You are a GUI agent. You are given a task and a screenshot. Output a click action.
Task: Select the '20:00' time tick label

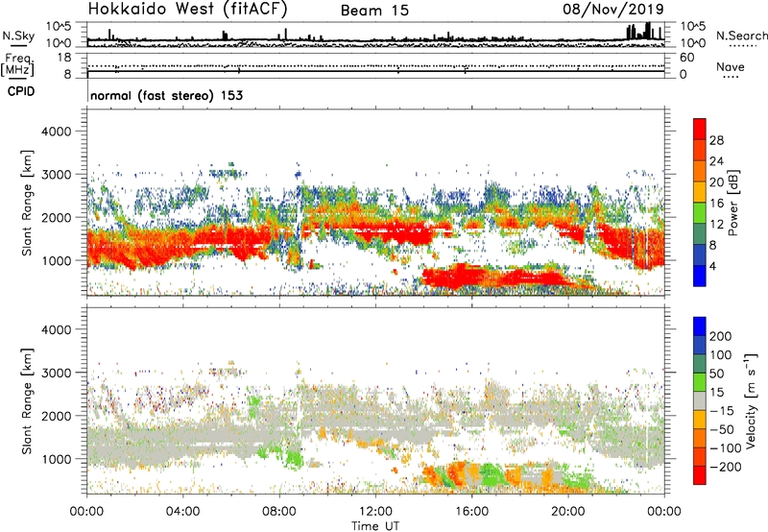point(567,512)
